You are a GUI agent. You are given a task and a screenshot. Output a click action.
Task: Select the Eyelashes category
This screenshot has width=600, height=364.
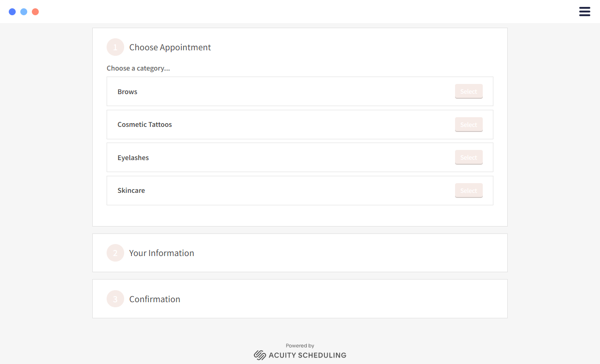pyautogui.click(x=468, y=157)
